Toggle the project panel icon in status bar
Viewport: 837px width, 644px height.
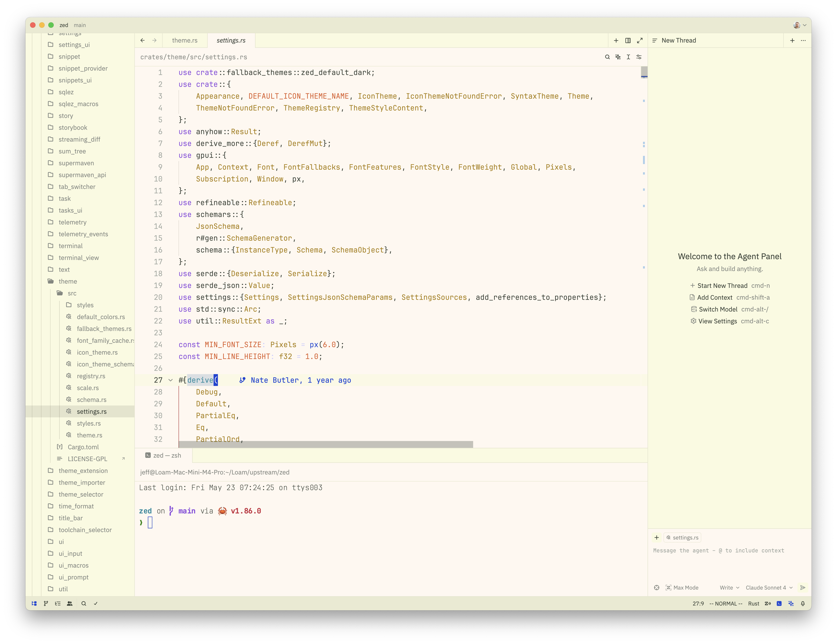pos(34,603)
